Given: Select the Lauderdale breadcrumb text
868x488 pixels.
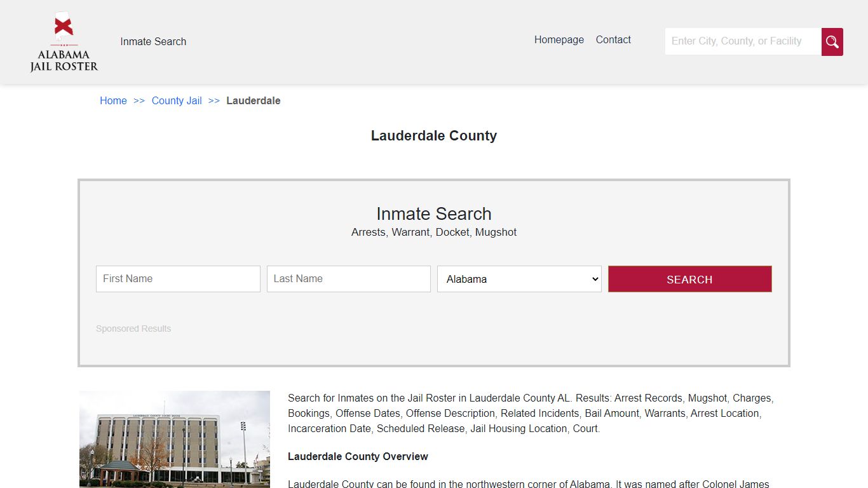Looking at the screenshot, I should (253, 100).
